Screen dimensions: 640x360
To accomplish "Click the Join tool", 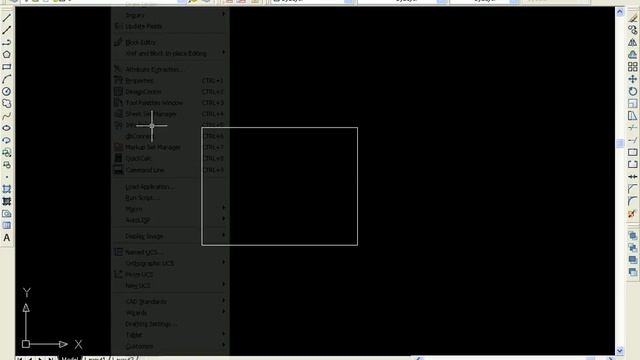I will (x=633, y=177).
